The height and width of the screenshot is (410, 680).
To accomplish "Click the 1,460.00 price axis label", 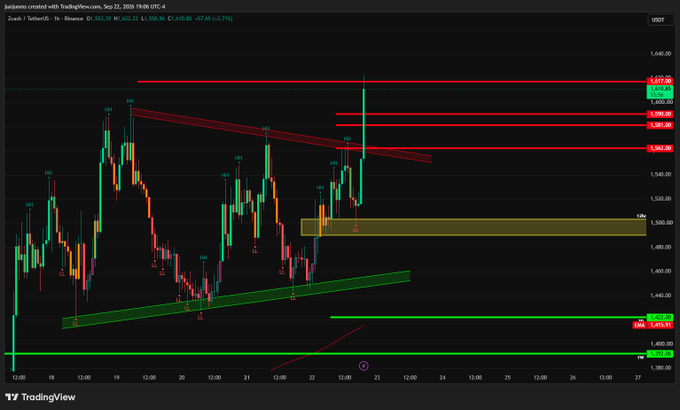I will tap(661, 271).
